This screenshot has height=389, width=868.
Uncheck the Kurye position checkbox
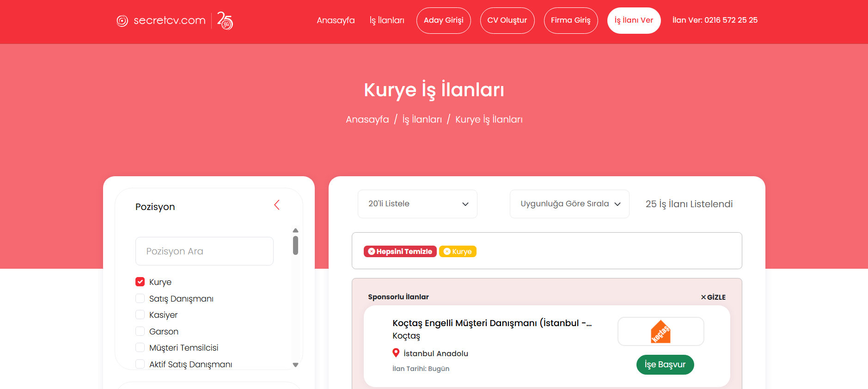click(x=140, y=282)
